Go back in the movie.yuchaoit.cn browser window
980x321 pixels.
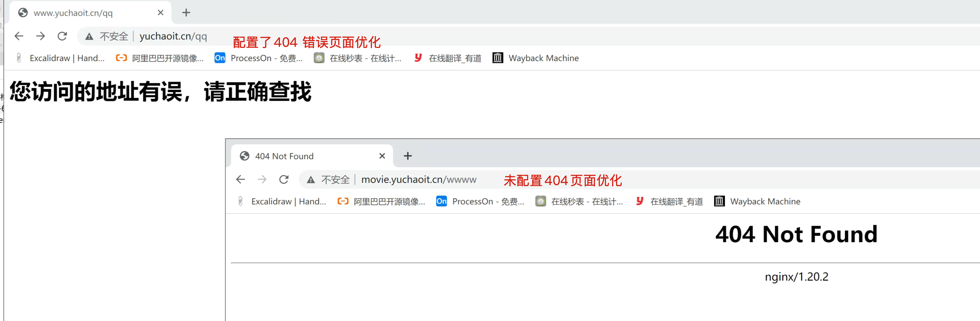coord(240,180)
